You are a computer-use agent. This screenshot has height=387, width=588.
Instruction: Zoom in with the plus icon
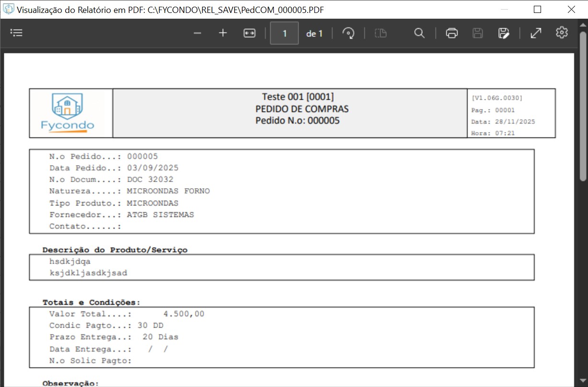tap(223, 33)
